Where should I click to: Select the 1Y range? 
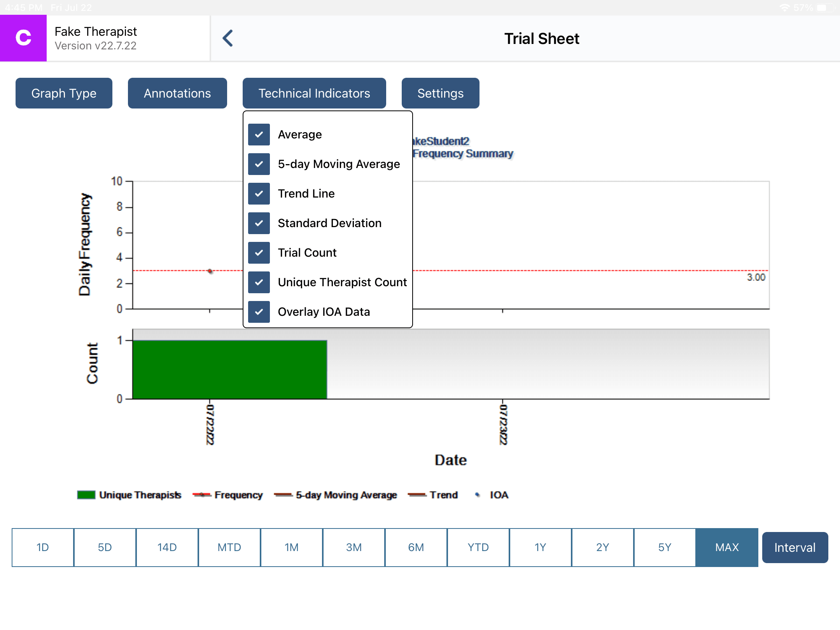pyautogui.click(x=541, y=548)
